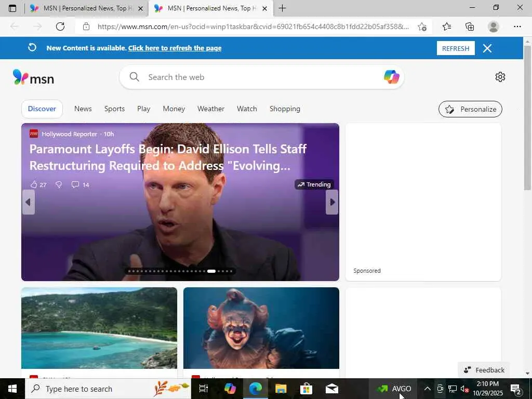Click the Hollywood Reporter source label
The image size is (532, 399).
(69, 134)
